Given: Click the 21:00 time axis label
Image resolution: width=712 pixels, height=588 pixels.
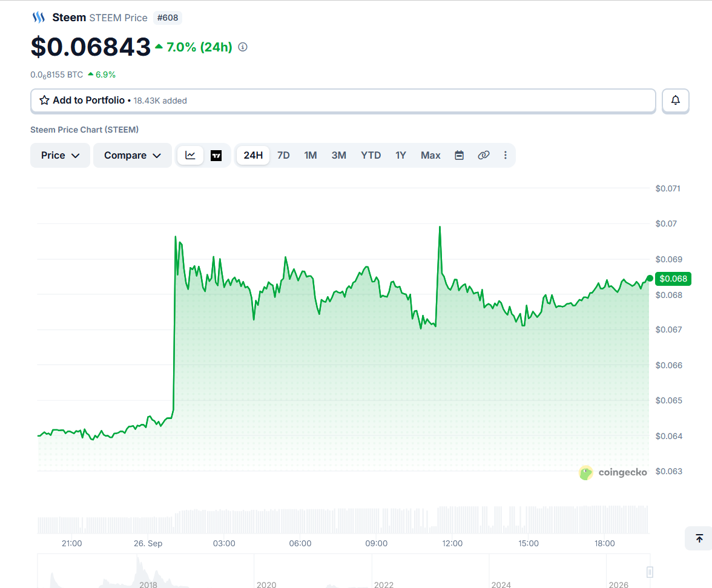Looking at the screenshot, I should pos(71,544).
